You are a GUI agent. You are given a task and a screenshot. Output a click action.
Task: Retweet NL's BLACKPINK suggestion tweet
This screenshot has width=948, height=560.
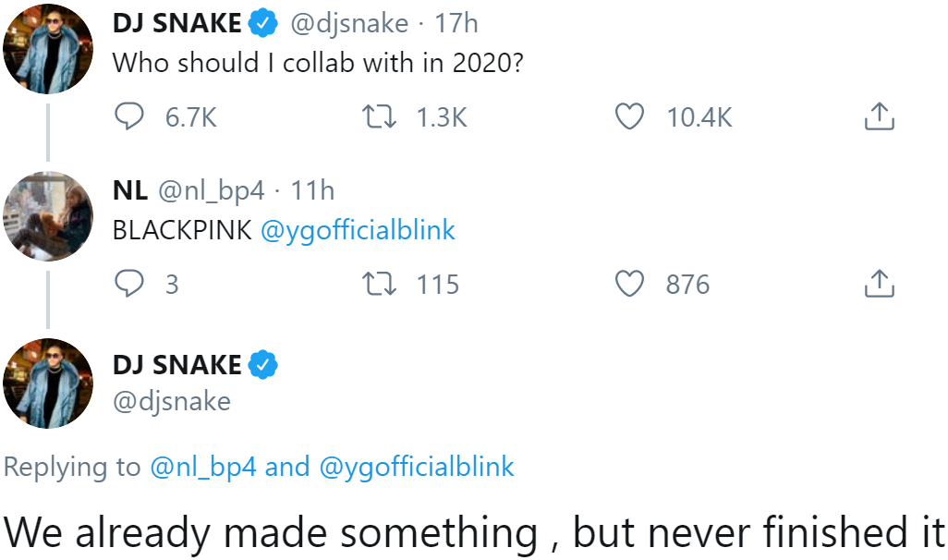(x=378, y=283)
